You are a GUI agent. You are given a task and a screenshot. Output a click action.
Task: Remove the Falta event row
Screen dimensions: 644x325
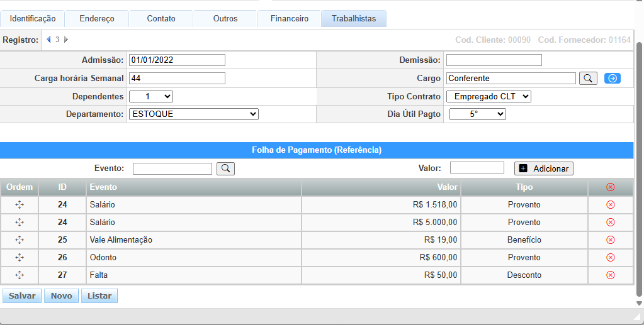click(x=609, y=275)
